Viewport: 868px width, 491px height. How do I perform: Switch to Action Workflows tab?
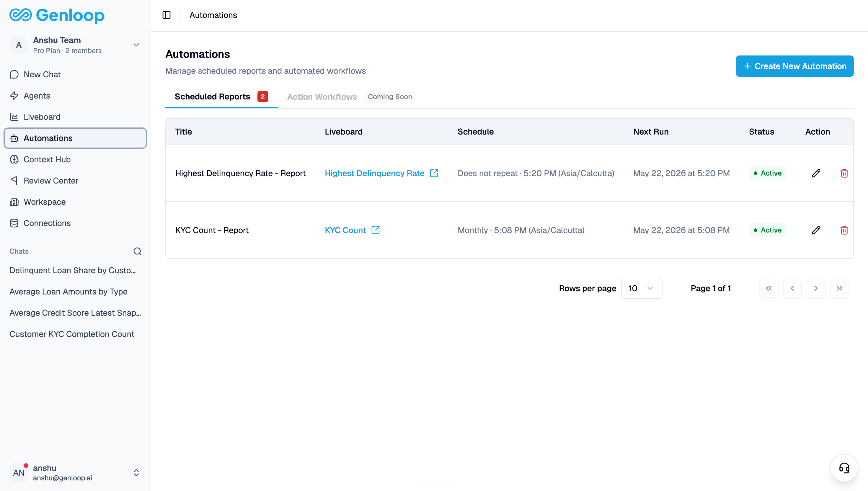(x=322, y=97)
